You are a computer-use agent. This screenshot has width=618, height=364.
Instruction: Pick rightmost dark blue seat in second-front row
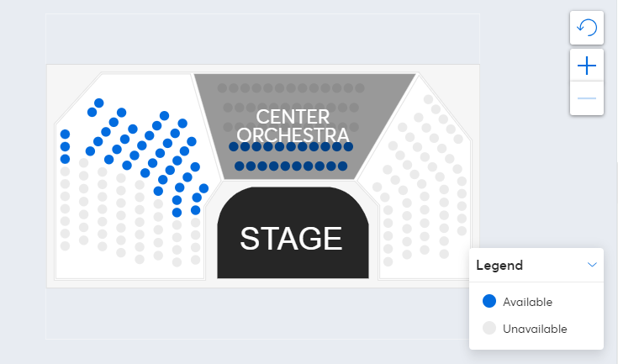348,147
